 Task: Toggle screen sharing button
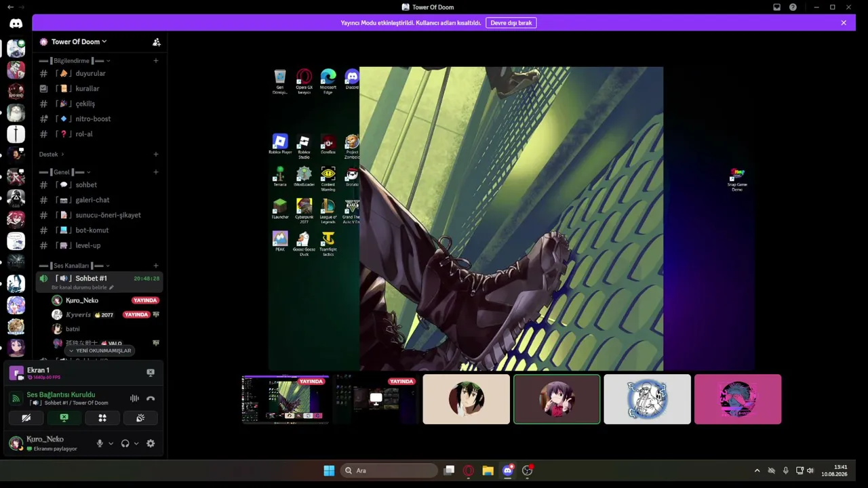(x=64, y=418)
